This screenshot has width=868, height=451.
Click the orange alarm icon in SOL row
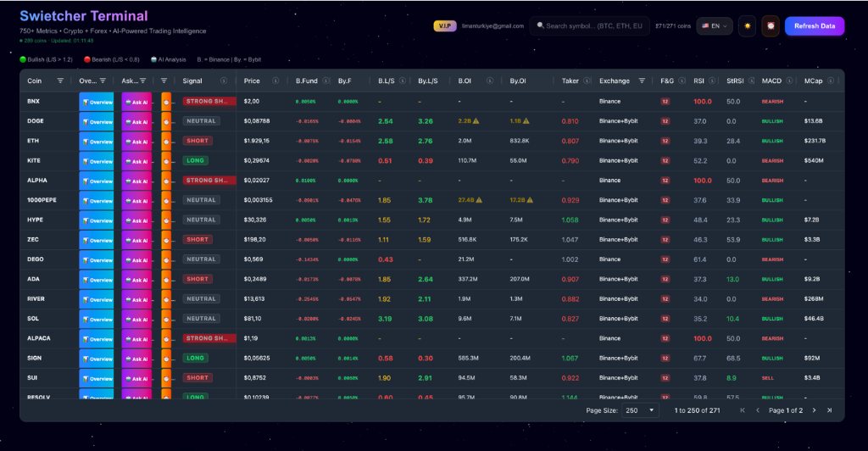pyautogui.click(x=166, y=320)
